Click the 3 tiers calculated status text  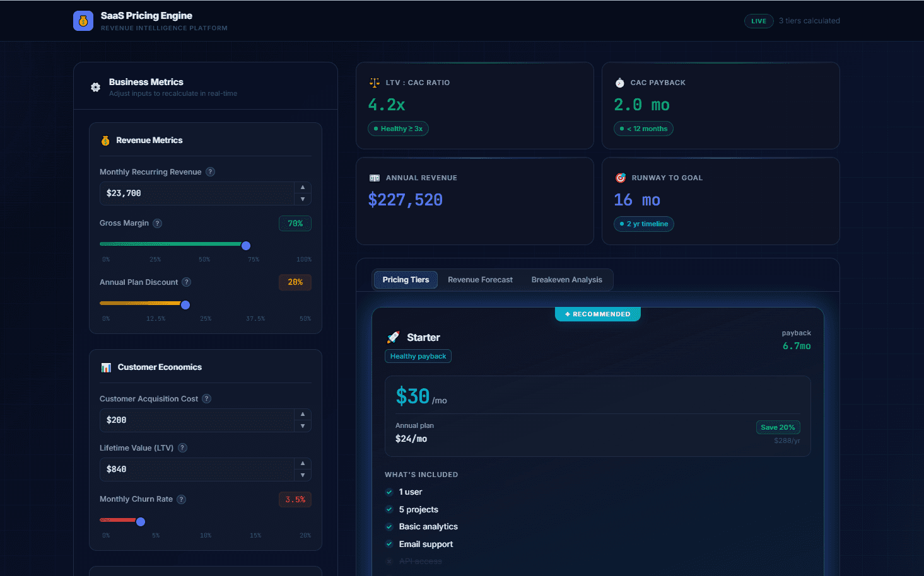tap(809, 21)
